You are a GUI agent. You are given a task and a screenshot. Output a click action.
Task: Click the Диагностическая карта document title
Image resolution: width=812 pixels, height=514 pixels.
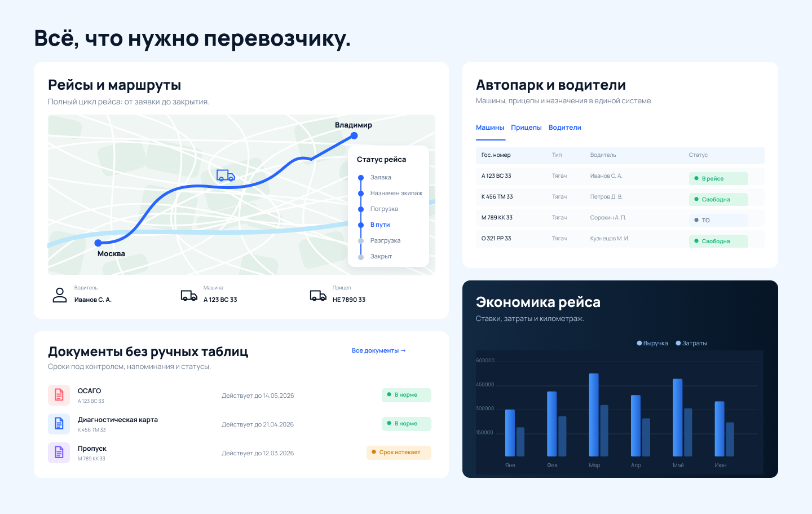117,420
